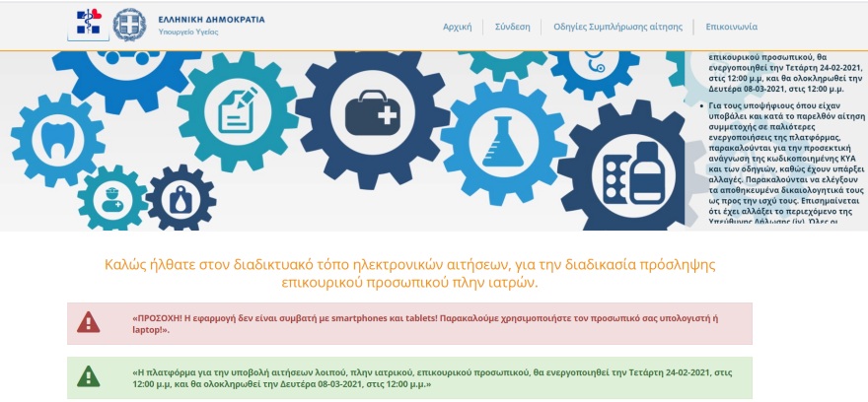Click the green warning triangle icon
The width and height of the screenshot is (868, 402).
click(x=89, y=376)
